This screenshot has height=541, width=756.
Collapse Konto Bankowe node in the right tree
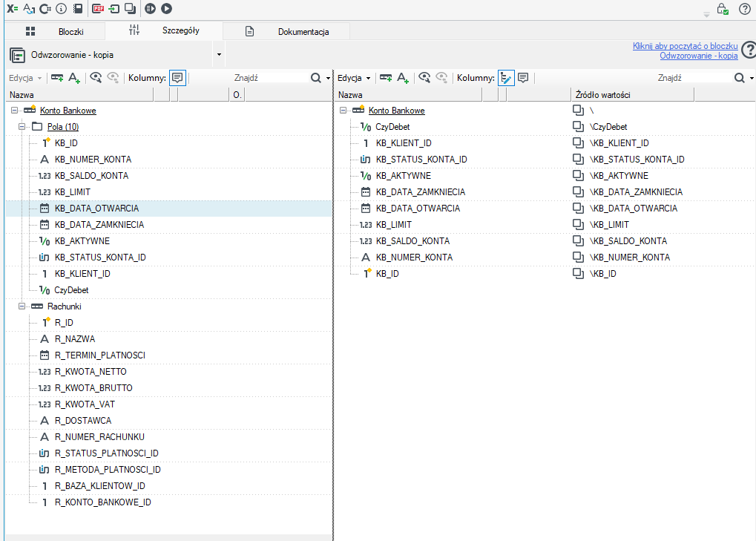(343, 111)
